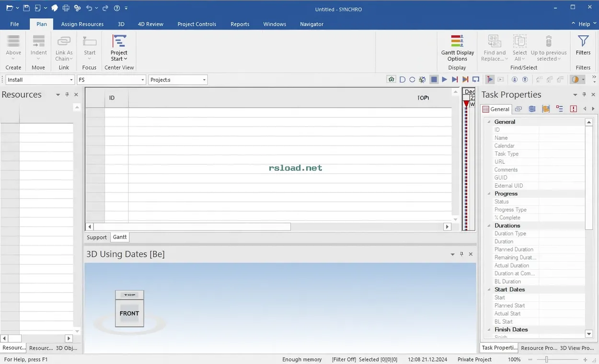Click the red exclamation risk icon in Task Properties

[574, 109]
